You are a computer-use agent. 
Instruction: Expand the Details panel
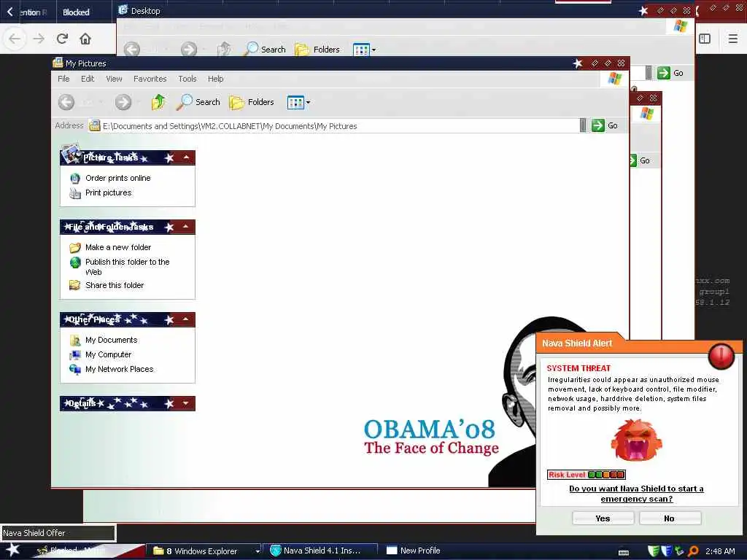186,403
